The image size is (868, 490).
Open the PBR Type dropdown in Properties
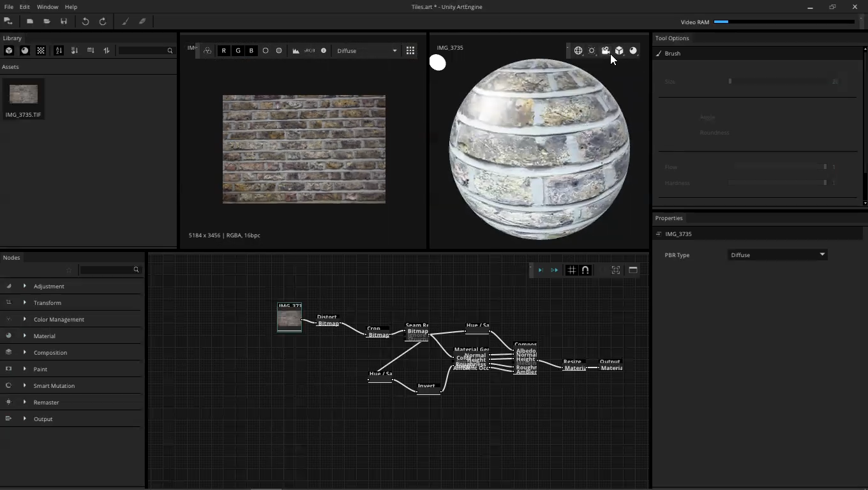(777, 255)
